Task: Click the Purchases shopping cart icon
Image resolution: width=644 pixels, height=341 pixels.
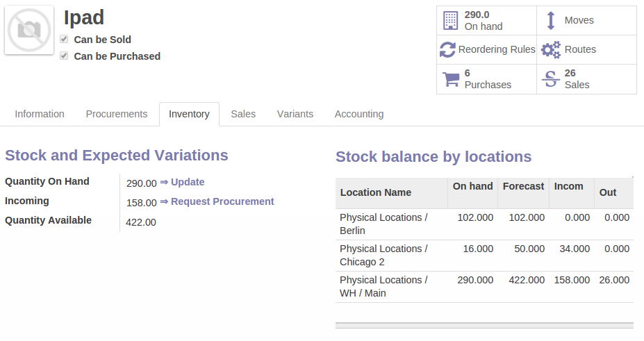Action: [x=451, y=79]
